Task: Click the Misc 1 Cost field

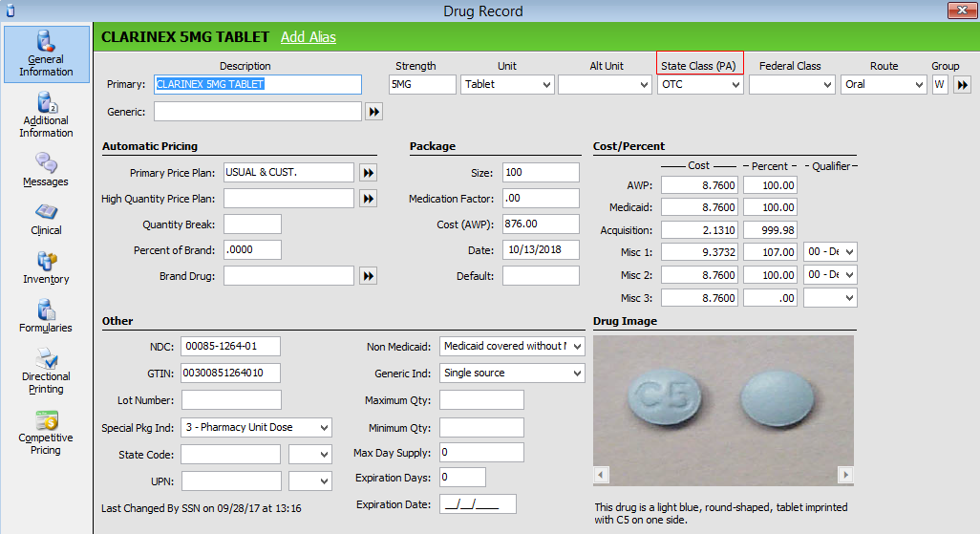Action: click(x=699, y=252)
